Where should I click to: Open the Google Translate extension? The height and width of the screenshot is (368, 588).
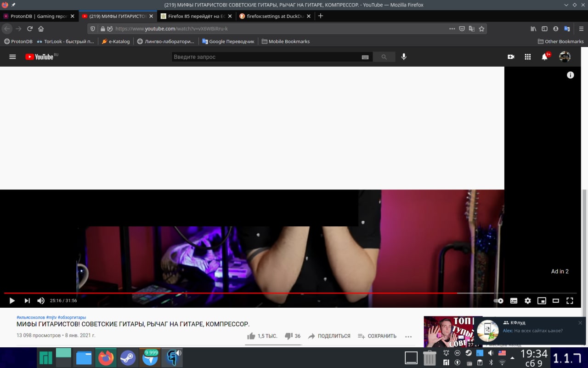[567, 29]
